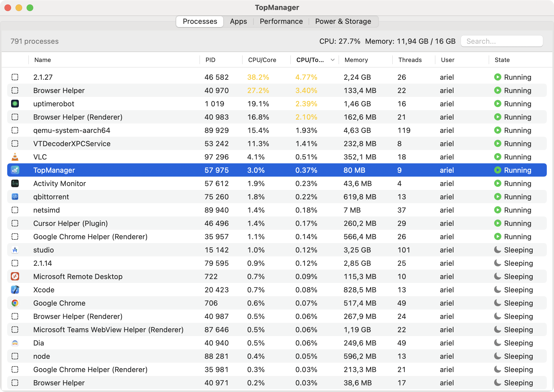Viewport: 554px width, 392px height.
Task: Click the VLC cone icon
Action: [x=15, y=157]
